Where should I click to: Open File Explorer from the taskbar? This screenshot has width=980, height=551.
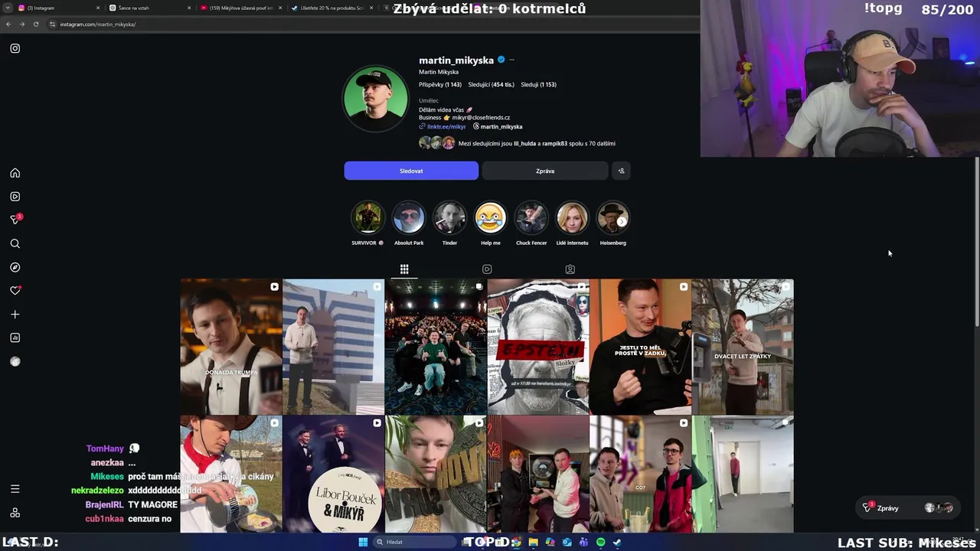tap(533, 542)
